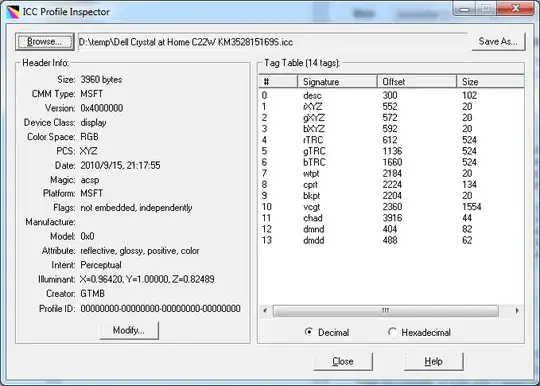Select the gTRC tag row

tap(391, 151)
